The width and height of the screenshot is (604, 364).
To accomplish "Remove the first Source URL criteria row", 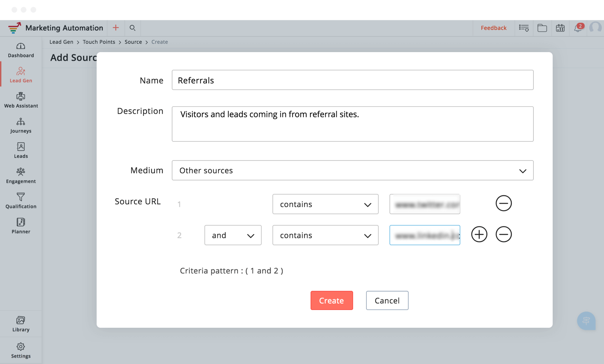I will [x=504, y=204].
